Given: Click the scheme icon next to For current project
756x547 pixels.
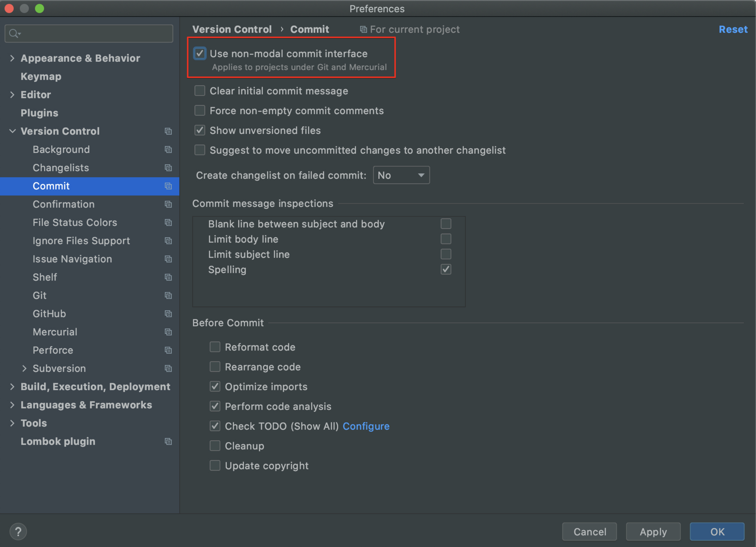Looking at the screenshot, I should click(363, 29).
